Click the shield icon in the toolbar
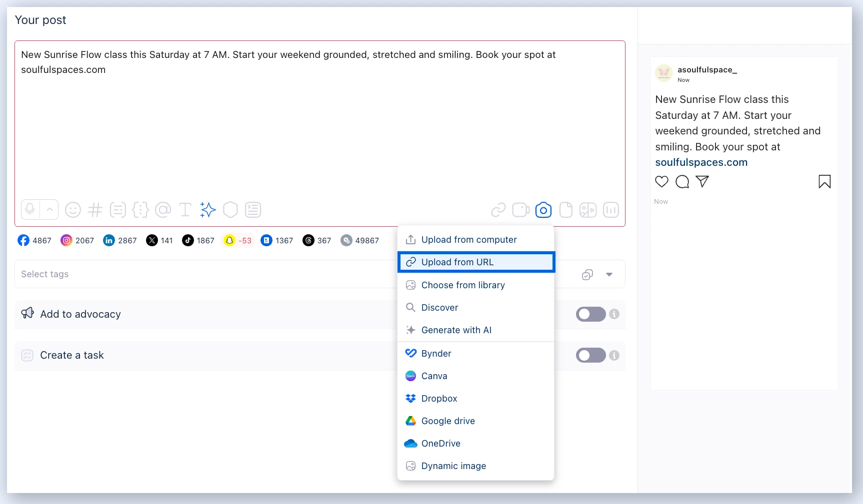The height and width of the screenshot is (504, 863). [230, 210]
